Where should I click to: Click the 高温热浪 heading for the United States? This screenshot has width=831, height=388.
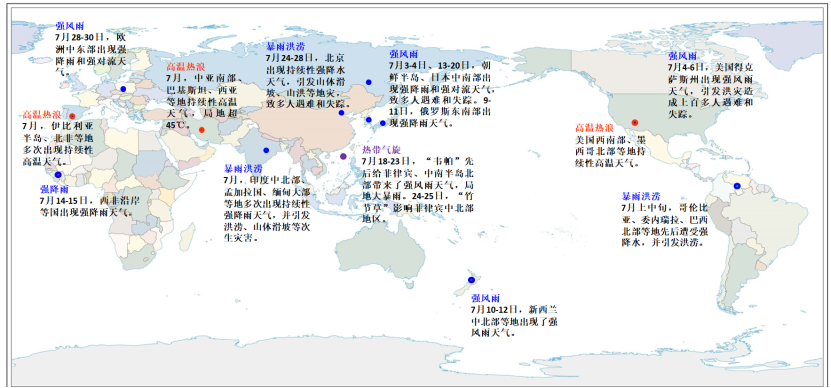pyautogui.click(x=595, y=128)
